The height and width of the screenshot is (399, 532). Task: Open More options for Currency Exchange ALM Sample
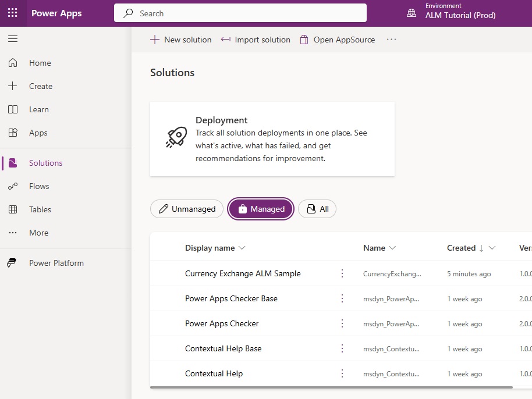(x=342, y=273)
